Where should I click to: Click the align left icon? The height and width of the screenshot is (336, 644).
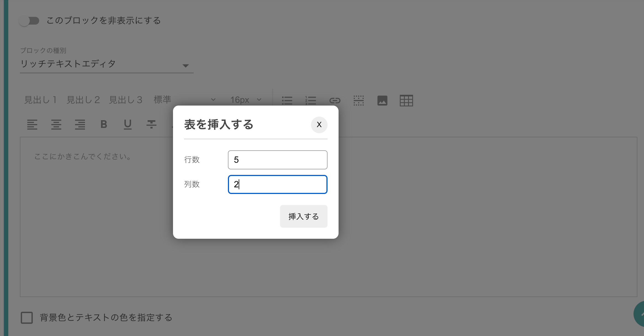tap(32, 125)
